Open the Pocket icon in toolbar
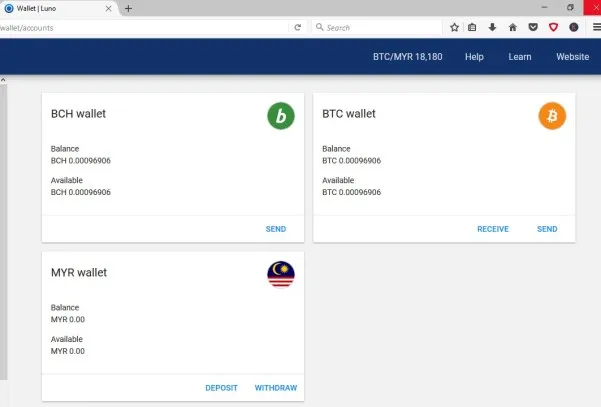601x407 pixels. (533, 27)
